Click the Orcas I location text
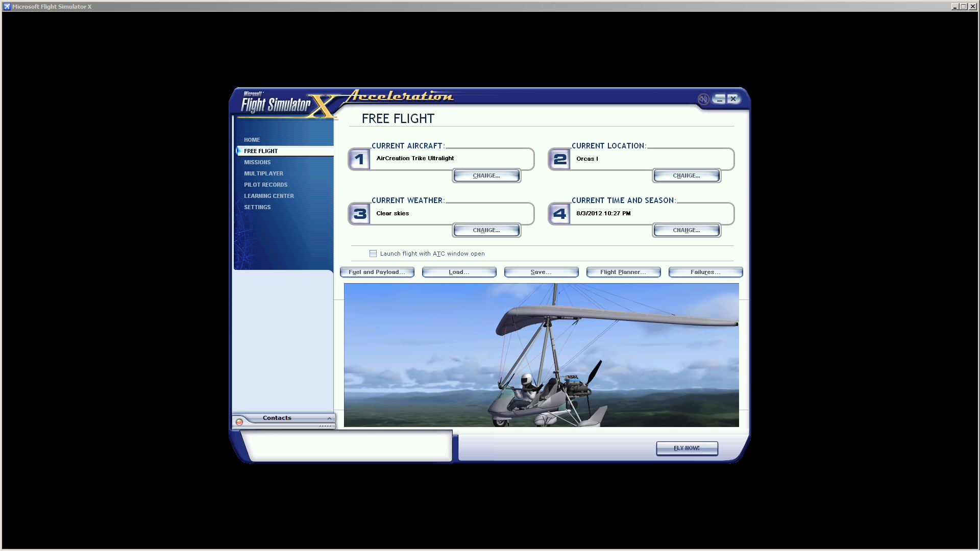The image size is (980, 551). (587, 159)
